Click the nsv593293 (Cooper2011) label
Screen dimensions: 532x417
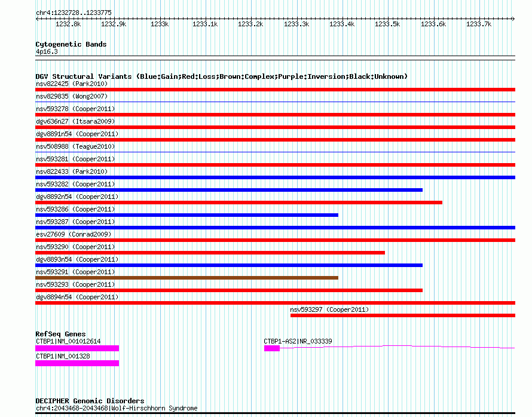[75, 284]
